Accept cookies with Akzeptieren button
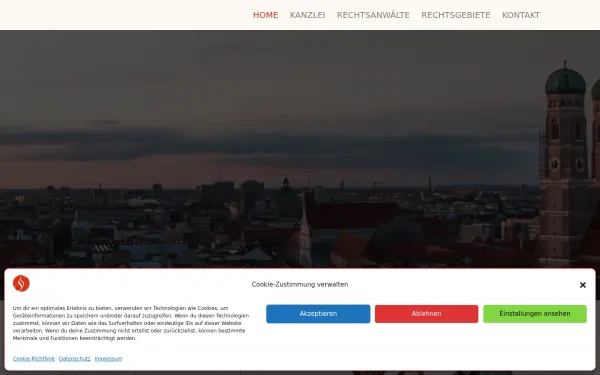 [x=318, y=314]
